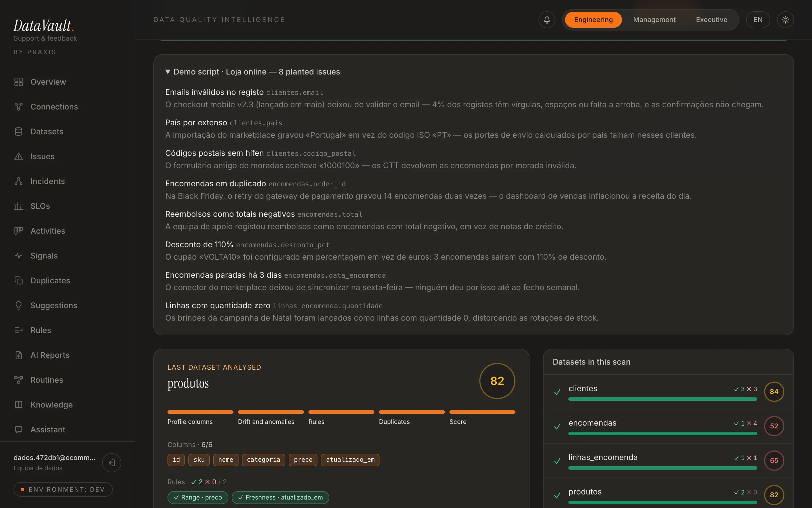This screenshot has width=812, height=508.
Task: Collapse the Demo script disclosure triangle
Action: [168, 72]
